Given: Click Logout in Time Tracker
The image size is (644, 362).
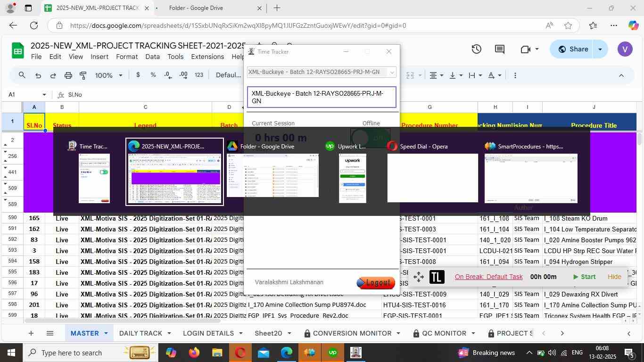Looking at the screenshot, I should click(376, 282).
